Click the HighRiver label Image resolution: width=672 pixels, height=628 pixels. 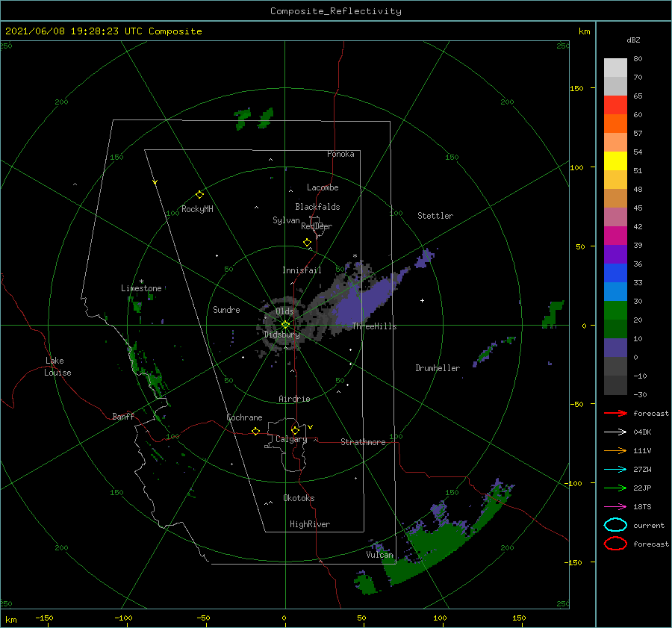[310, 525]
